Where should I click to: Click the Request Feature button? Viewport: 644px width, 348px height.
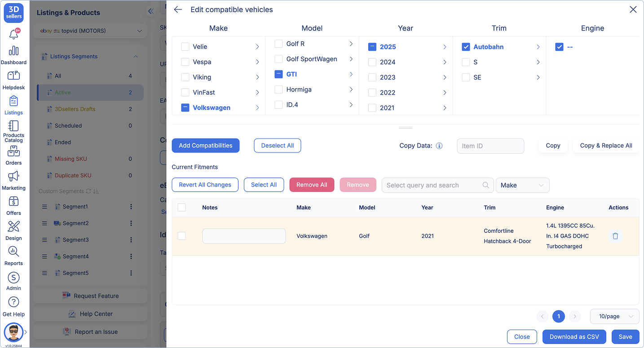tap(90, 296)
